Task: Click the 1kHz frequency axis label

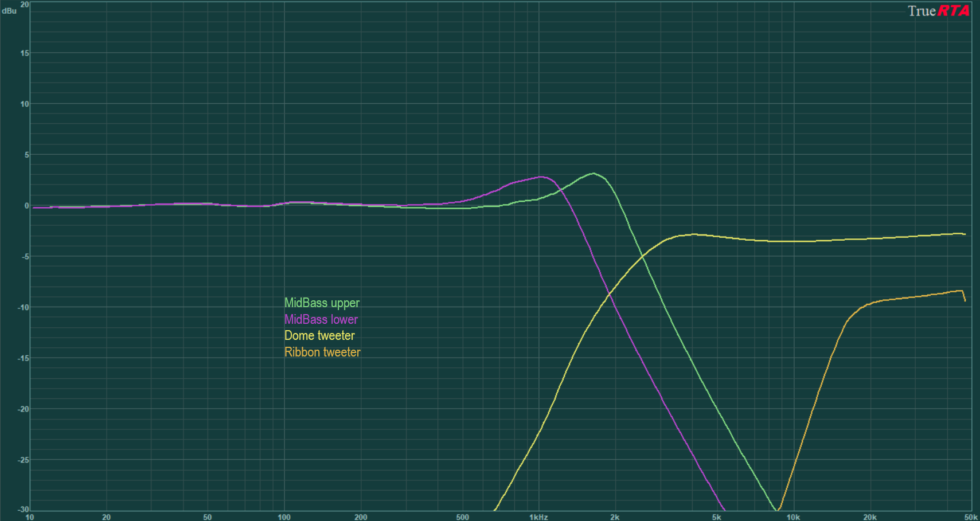Action: [x=538, y=517]
